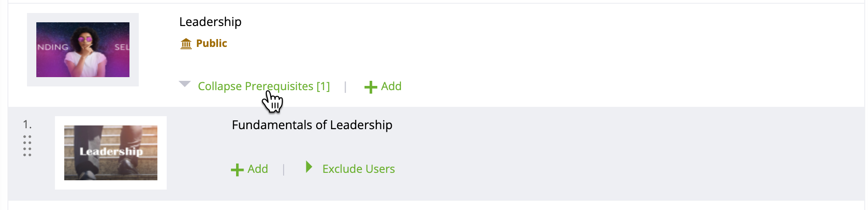Screen dimensions: 868x210
Task: Expand the green arrow beside Exclude Users
Action: [x=309, y=167]
